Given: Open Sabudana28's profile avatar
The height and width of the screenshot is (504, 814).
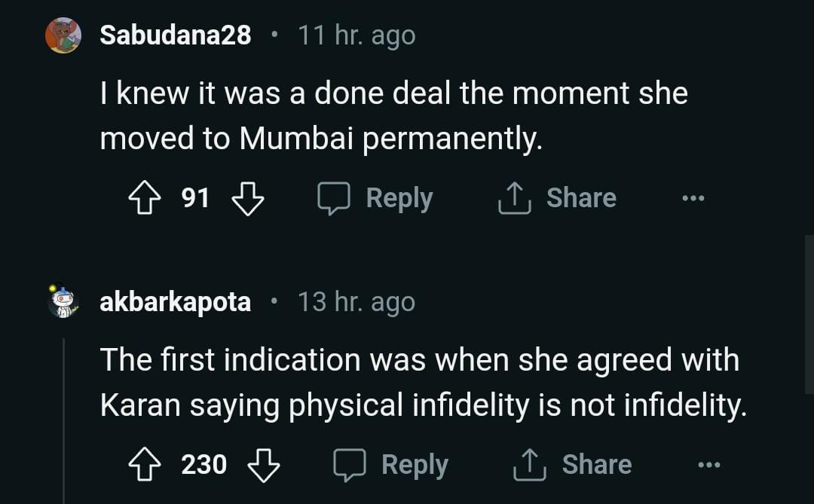Looking at the screenshot, I should pyautogui.click(x=63, y=35).
